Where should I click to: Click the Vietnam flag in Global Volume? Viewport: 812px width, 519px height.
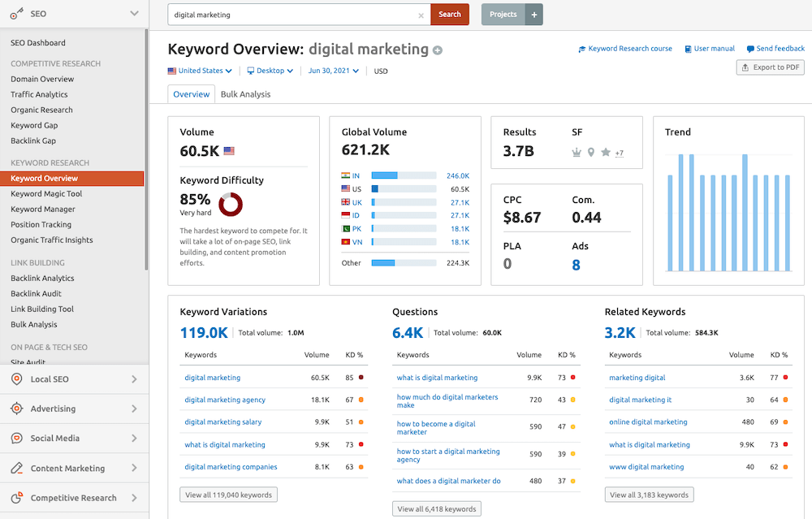tap(345, 242)
